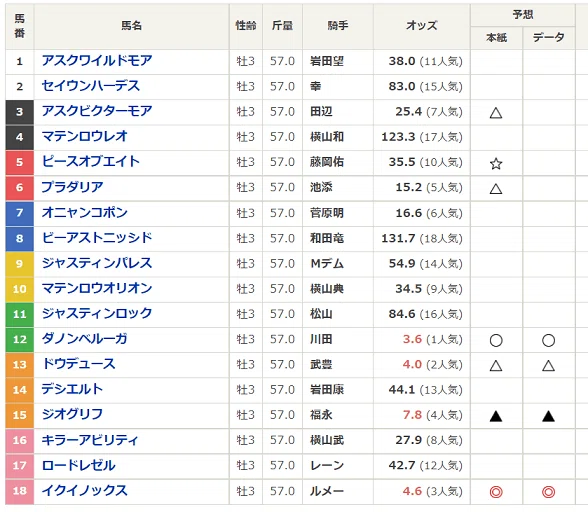Select jockey 岩田望 in row 1
Screen dimensions: 588x512
[x=327, y=61]
